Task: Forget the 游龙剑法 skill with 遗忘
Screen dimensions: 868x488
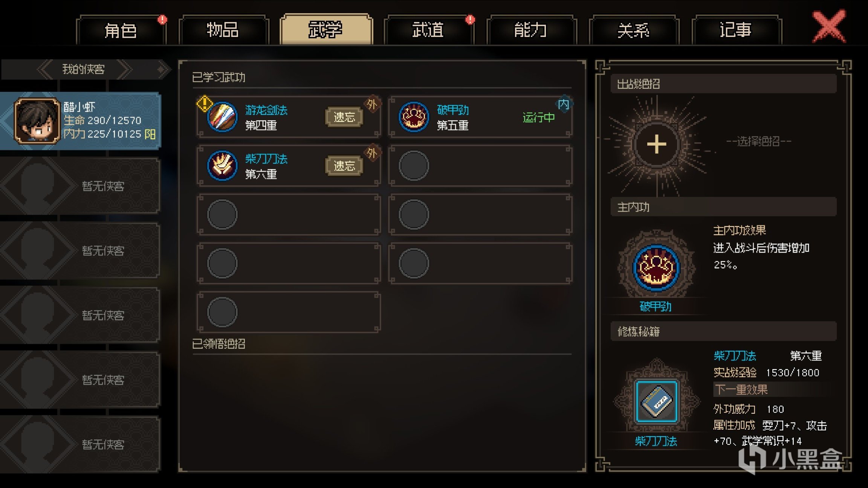Action: click(x=344, y=117)
